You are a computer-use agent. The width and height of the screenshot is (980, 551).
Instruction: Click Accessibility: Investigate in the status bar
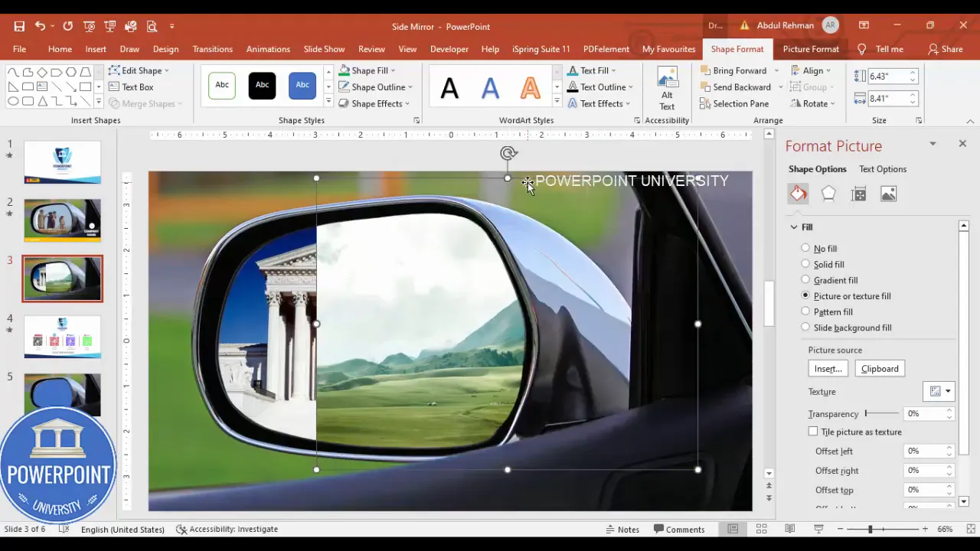click(227, 529)
